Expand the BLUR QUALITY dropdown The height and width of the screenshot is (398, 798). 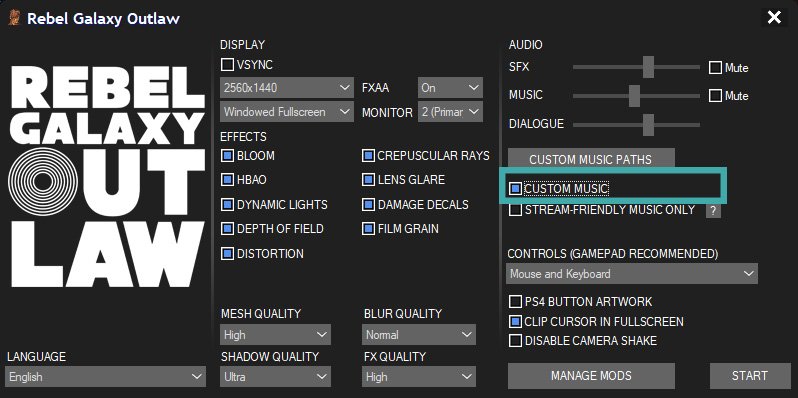[x=419, y=335]
